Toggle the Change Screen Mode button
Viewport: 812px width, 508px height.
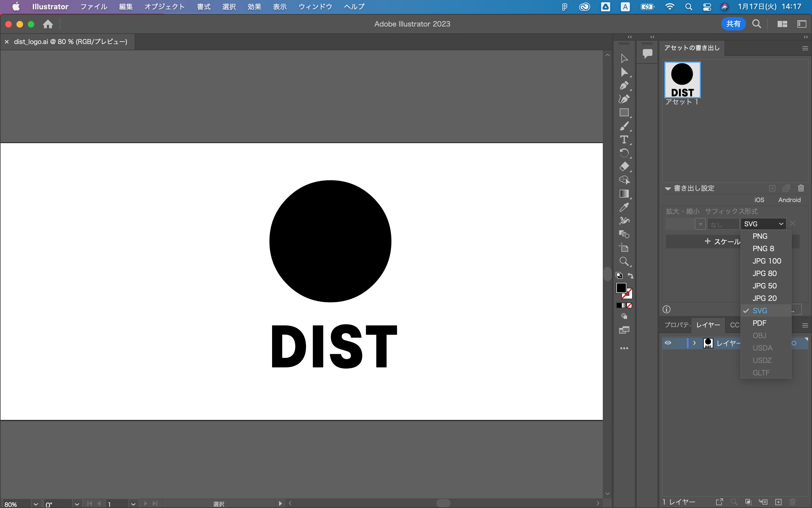[x=624, y=330]
